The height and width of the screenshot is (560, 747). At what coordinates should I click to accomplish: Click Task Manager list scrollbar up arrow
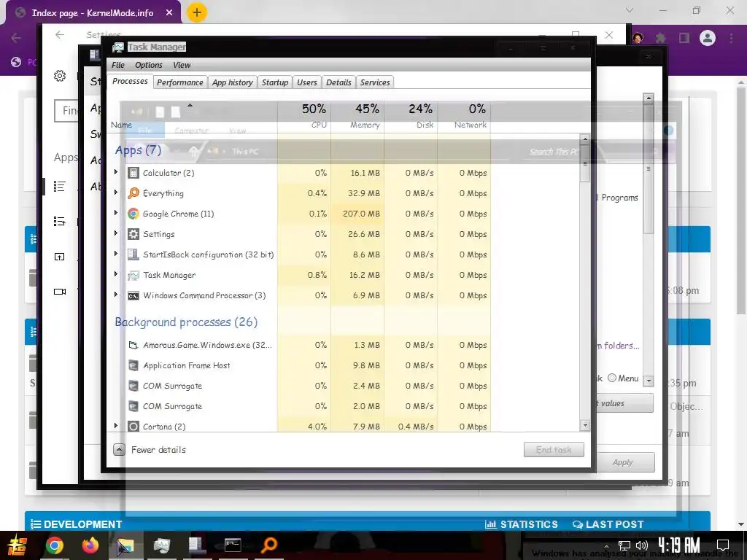(x=585, y=139)
